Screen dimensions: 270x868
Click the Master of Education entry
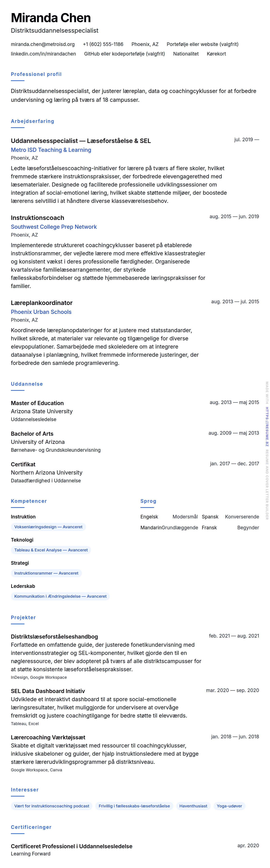click(x=37, y=403)
